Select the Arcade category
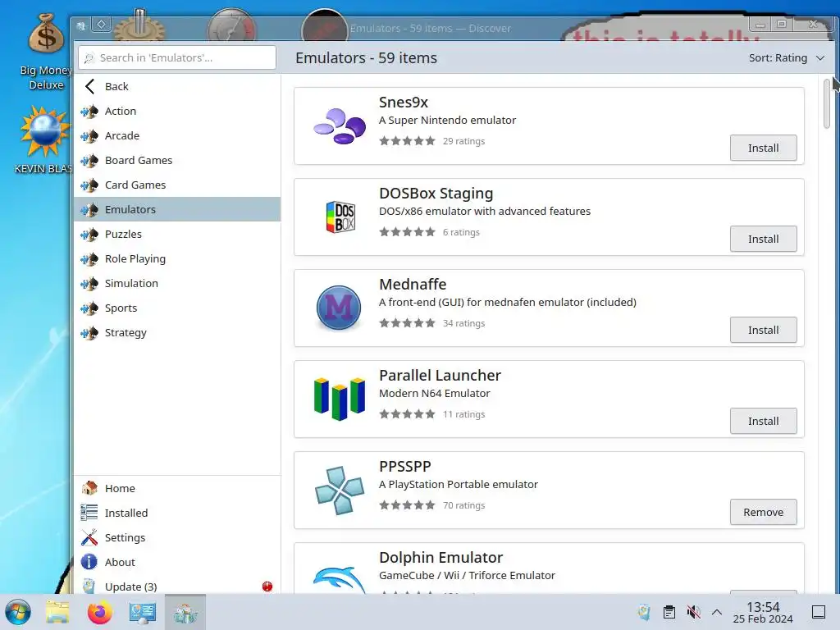The height and width of the screenshot is (630, 840). pyautogui.click(x=177, y=135)
